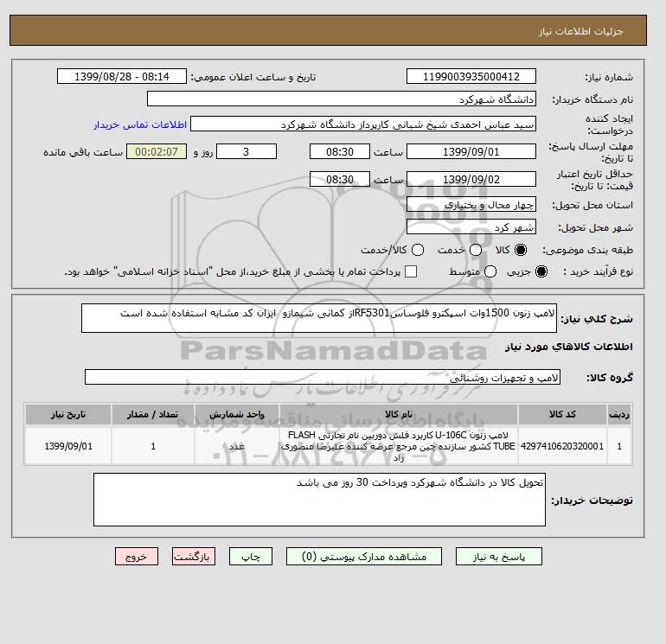The height and width of the screenshot is (644, 666).
Task: Click the need number field 1199003935000412
Action: click(471, 77)
